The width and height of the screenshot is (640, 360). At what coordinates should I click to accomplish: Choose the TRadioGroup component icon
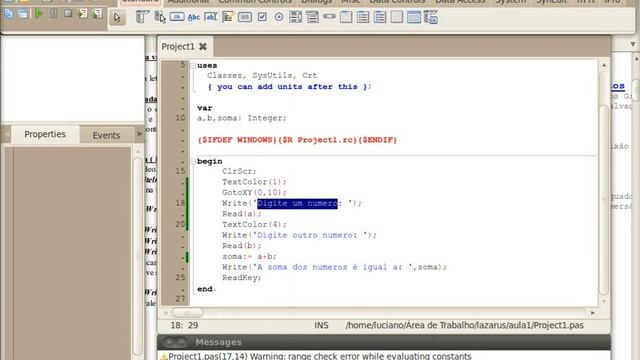tap(362, 17)
